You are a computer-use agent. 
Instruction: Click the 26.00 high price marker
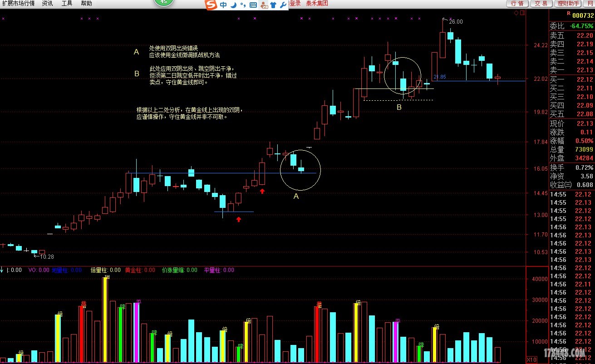coord(456,21)
